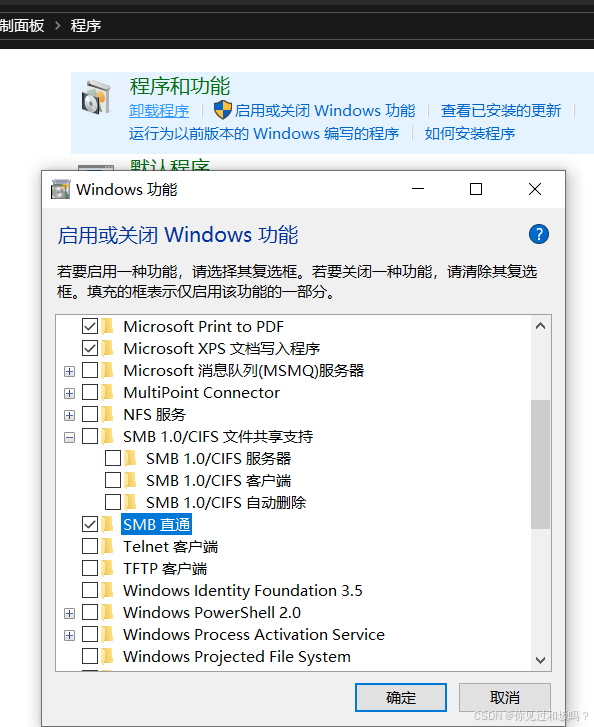Maximize the Windows 功能 dialog
The width and height of the screenshot is (594, 727).
pos(476,189)
